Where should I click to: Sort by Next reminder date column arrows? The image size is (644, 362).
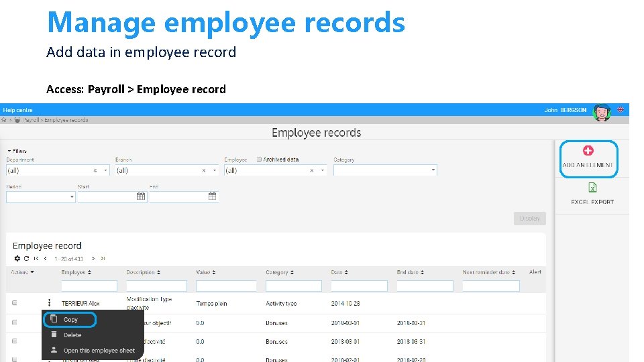tap(513, 272)
